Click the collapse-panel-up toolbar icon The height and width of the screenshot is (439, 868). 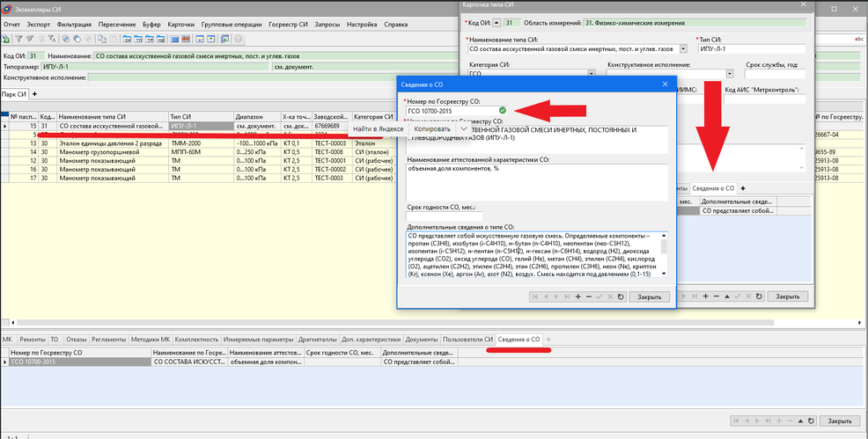211,40
